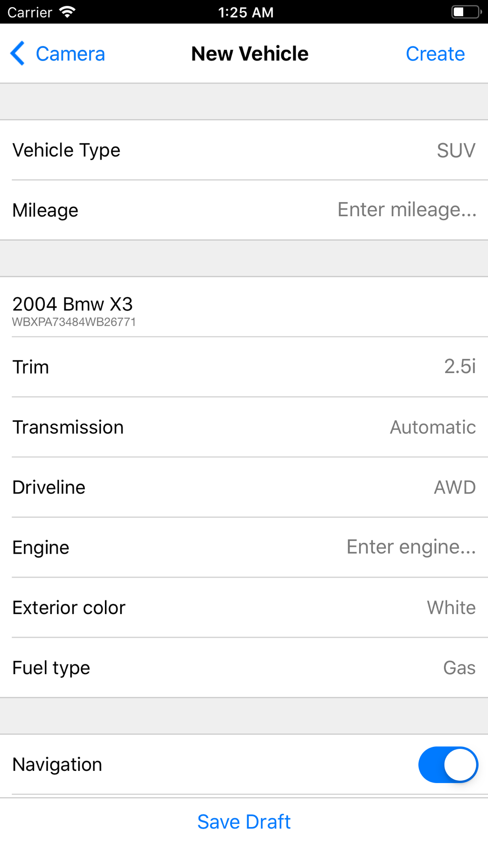Open Vehicle Type SUV selector

pyautogui.click(x=244, y=150)
